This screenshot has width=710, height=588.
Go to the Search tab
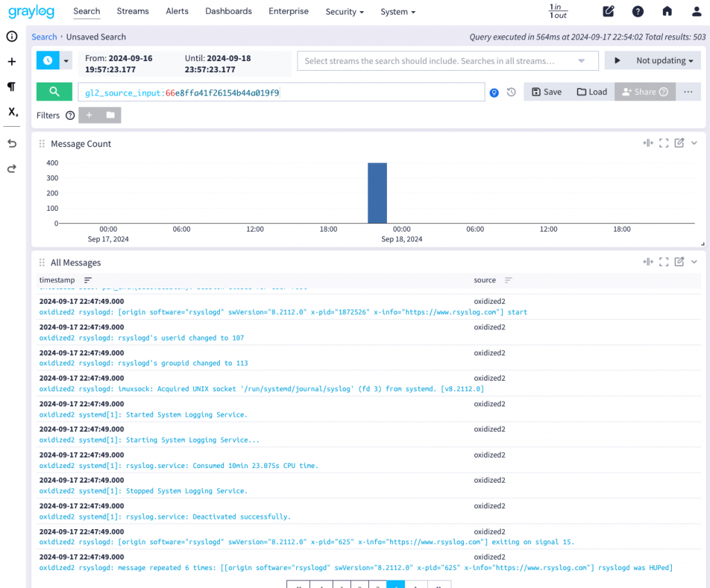pos(87,11)
